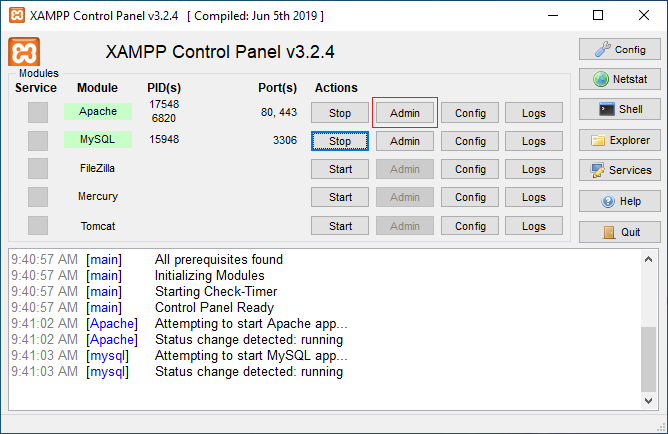The height and width of the screenshot is (434, 668).
Task: Stop the MySQL module
Action: pos(340,141)
